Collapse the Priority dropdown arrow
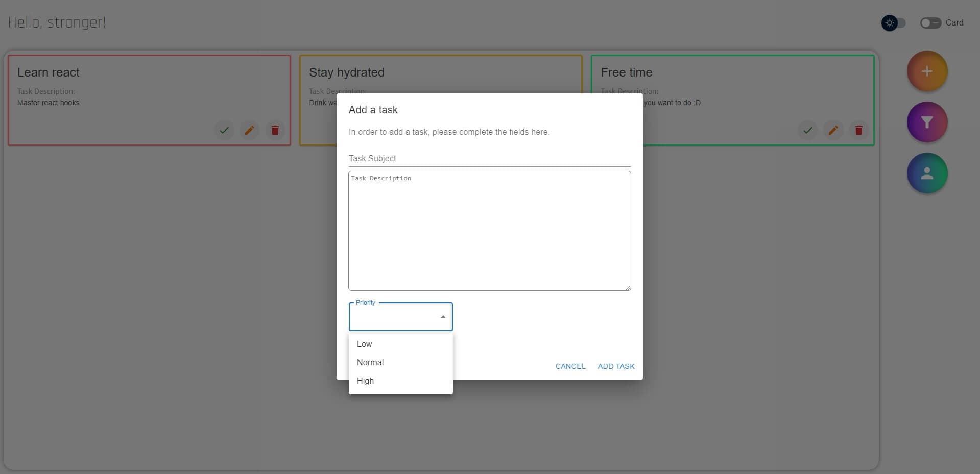 443,317
